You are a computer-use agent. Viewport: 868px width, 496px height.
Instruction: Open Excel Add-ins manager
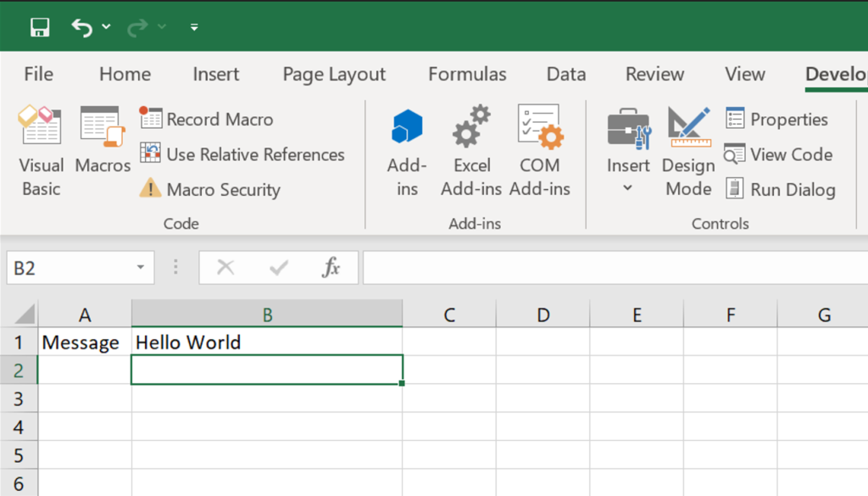coord(471,151)
